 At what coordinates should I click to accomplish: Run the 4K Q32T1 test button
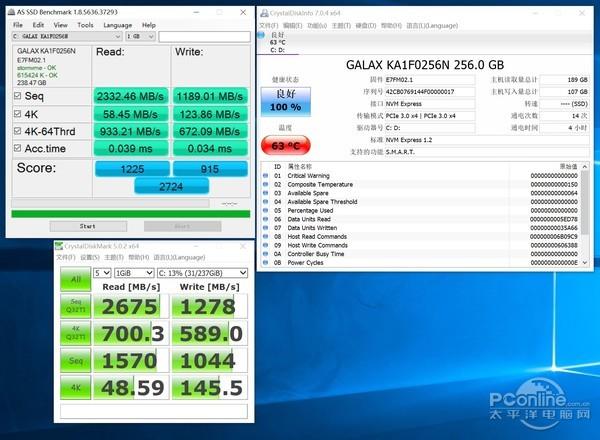pos(75,333)
